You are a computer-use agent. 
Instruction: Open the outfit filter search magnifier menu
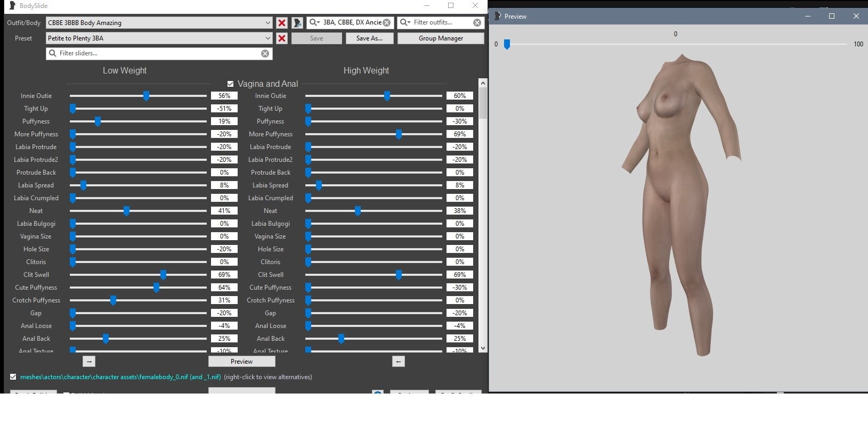pyautogui.click(x=405, y=22)
